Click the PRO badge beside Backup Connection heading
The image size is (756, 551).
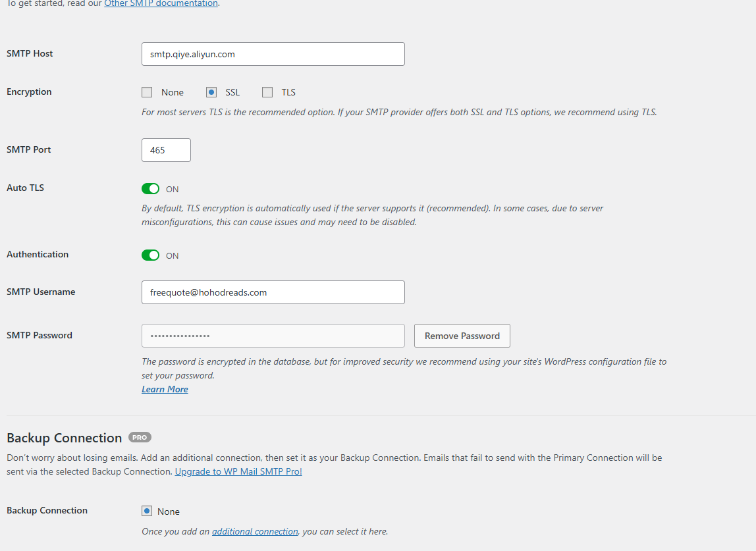(140, 437)
